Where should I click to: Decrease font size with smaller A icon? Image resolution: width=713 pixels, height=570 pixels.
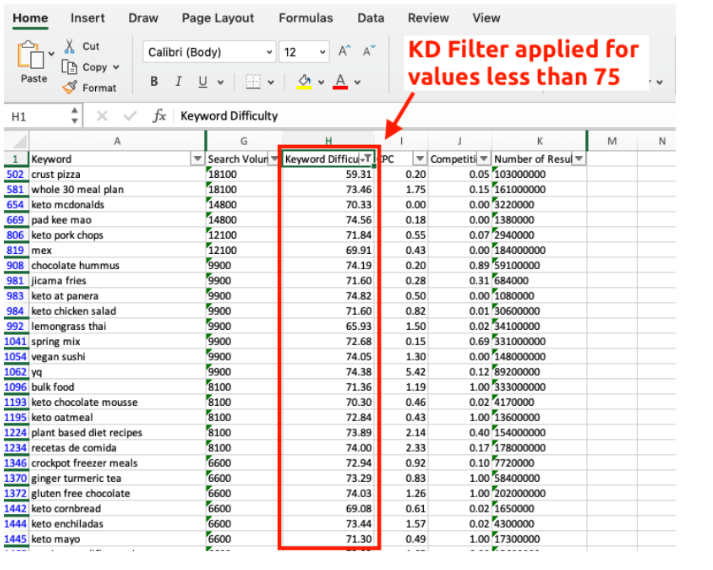coord(369,51)
